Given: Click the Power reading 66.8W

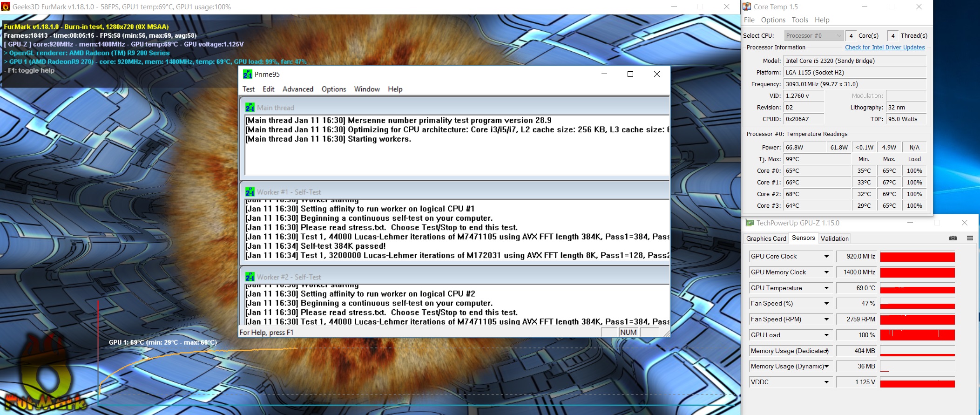Looking at the screenshot, I should 804,147.
